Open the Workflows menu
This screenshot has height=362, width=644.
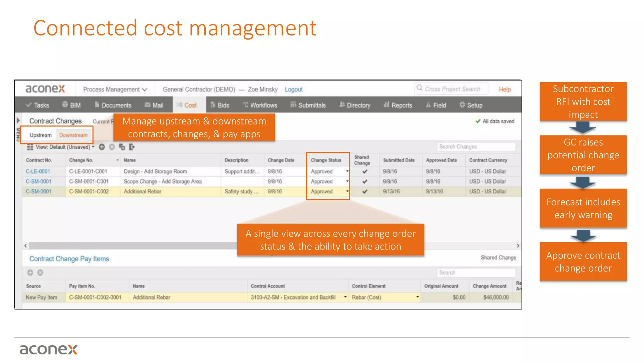[x=260, y=105]
